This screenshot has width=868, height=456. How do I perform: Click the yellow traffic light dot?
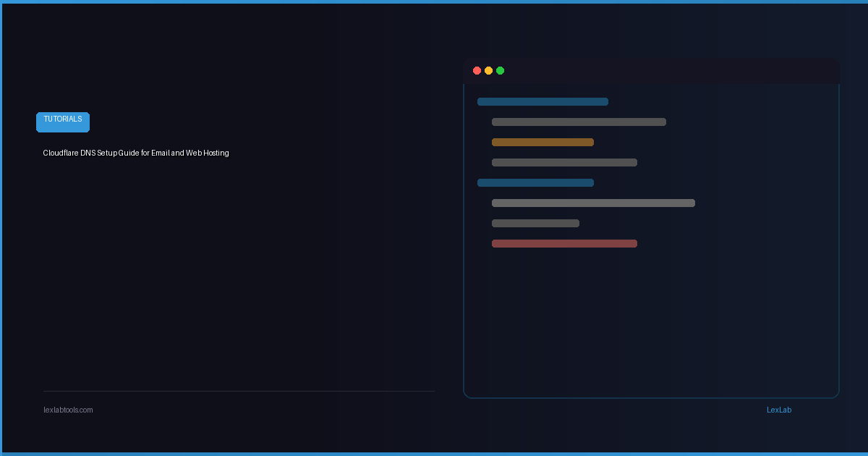(489, 70)
